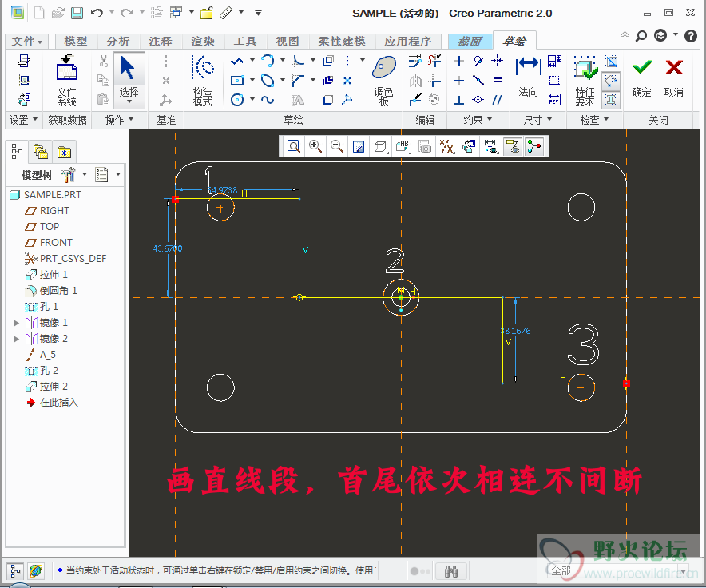Expand the 约束 group dropdown
This screenshot has height=588, width=706.
[478, 120]
